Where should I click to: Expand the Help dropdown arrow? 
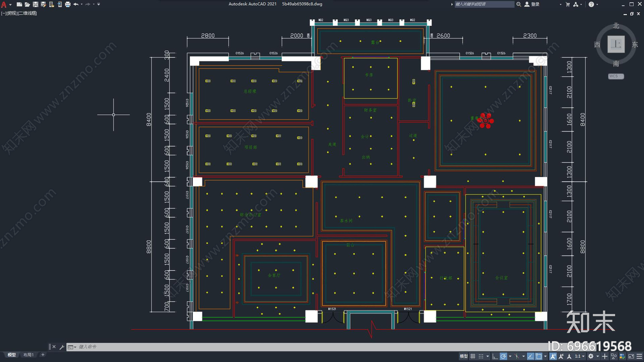[597, 4]
